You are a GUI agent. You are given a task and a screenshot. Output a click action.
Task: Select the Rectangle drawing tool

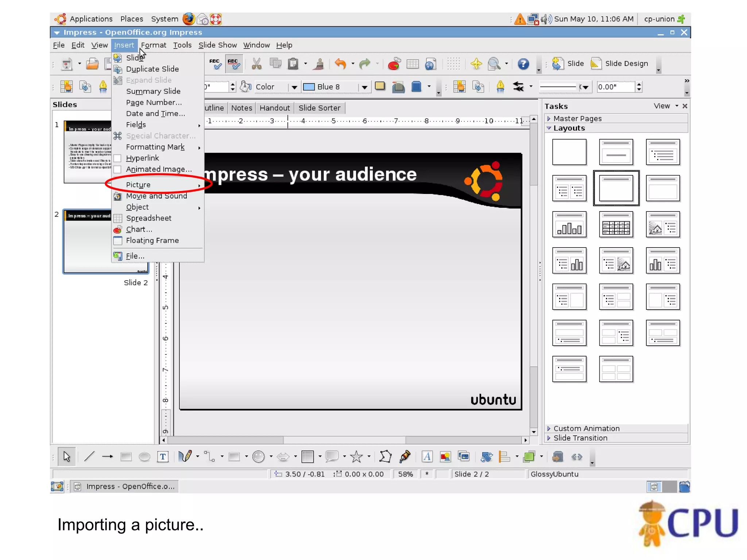126,456
